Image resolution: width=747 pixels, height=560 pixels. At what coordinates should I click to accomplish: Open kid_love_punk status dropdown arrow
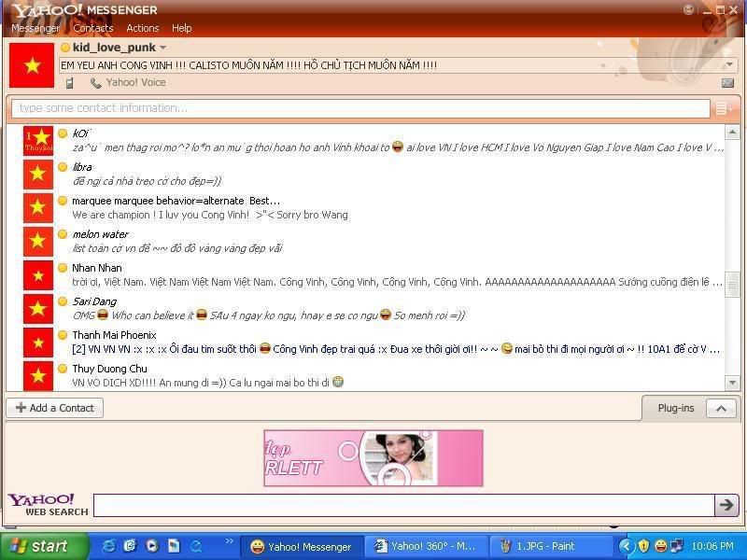tap(162, 48)
